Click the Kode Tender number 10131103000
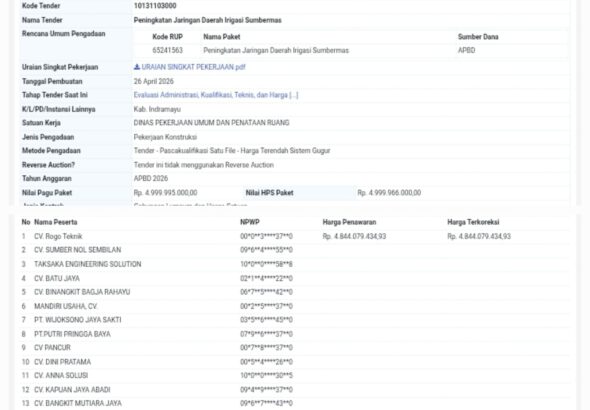 [155, 6]
